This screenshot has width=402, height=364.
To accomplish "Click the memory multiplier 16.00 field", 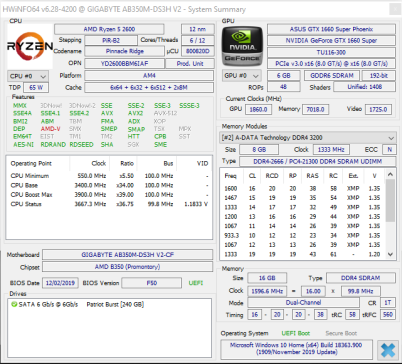I will pyautogui.click(x=313, y=291).
